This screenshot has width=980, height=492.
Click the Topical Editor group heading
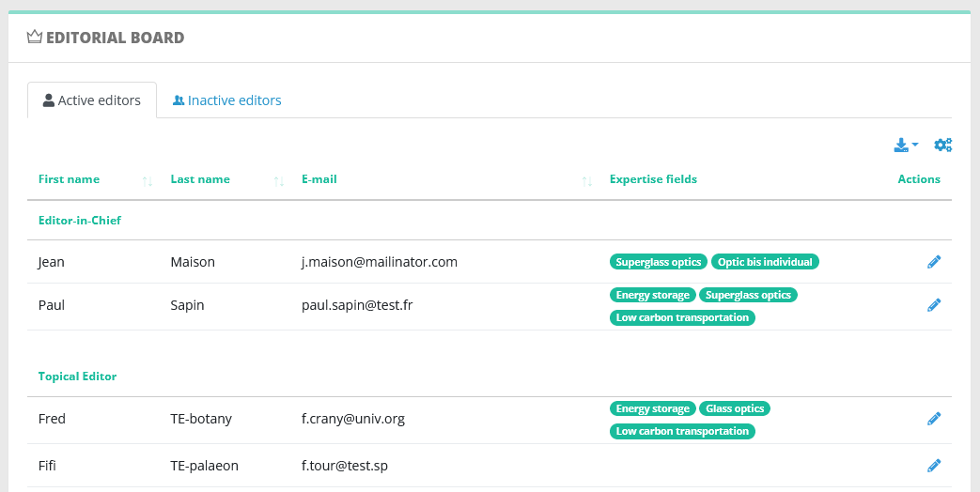77,377
